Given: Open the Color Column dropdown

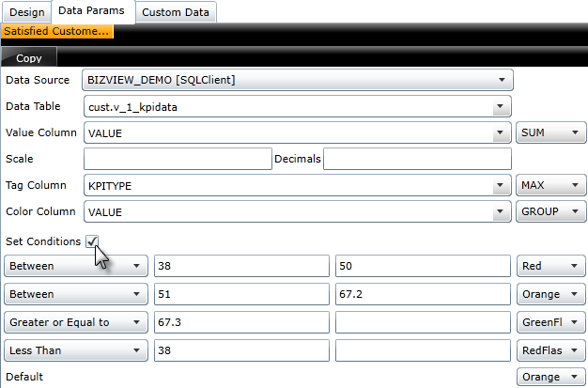Looking at the screenshot, I should click(x=298, y=211).
